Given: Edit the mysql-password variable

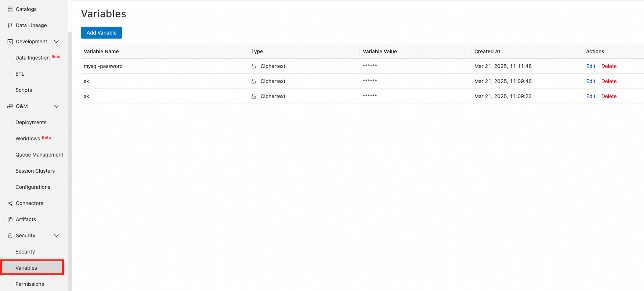Looking at the screenshot, I should click(590, 66).
